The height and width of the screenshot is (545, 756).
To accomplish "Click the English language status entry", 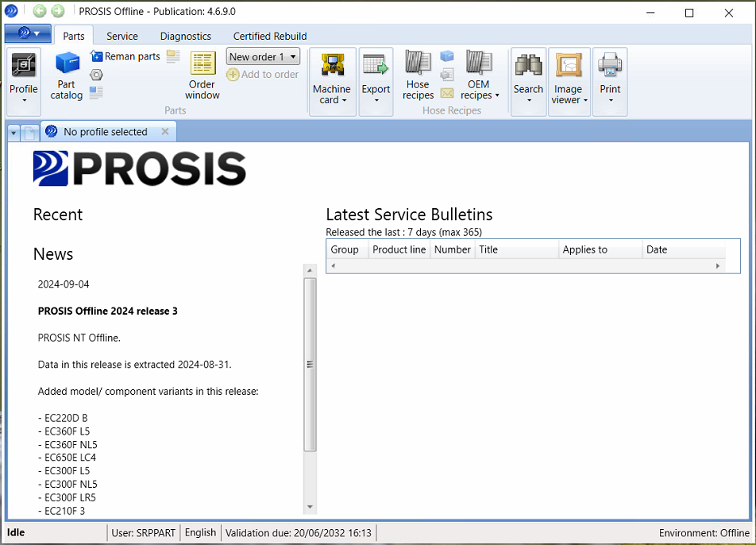I will click(x=201, y=532).
